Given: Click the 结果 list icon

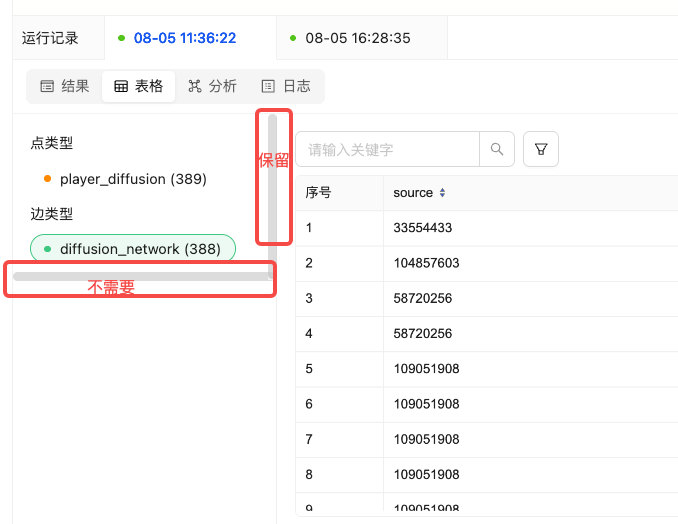Looking at the screenshot, I should coord(47,86).
